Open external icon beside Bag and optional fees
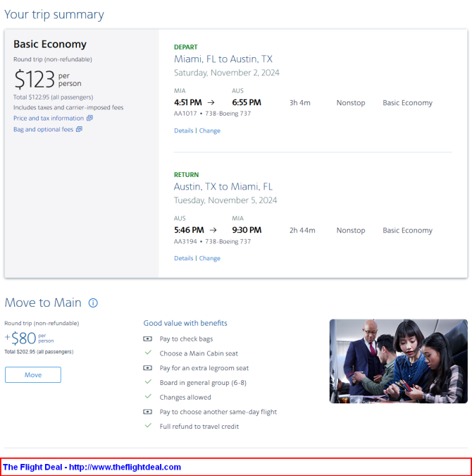The image size is (472, 476). click(x=79, y=129)
